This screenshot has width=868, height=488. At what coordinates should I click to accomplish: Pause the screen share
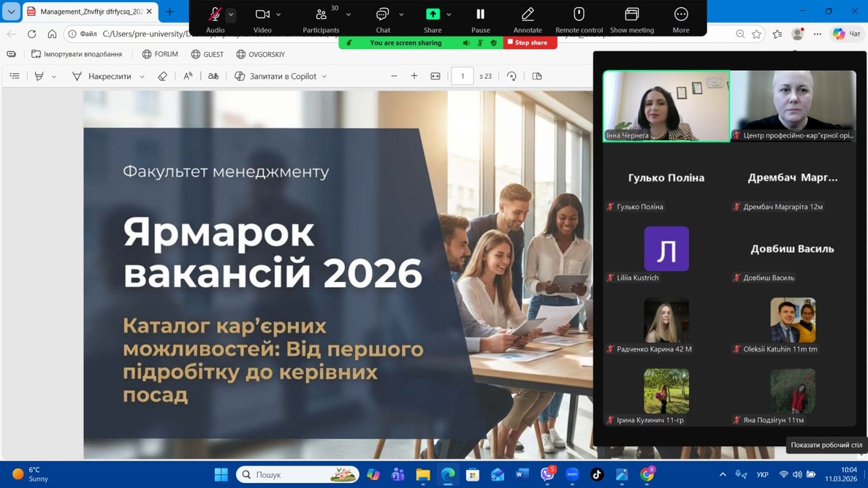[x=480, y=14]
